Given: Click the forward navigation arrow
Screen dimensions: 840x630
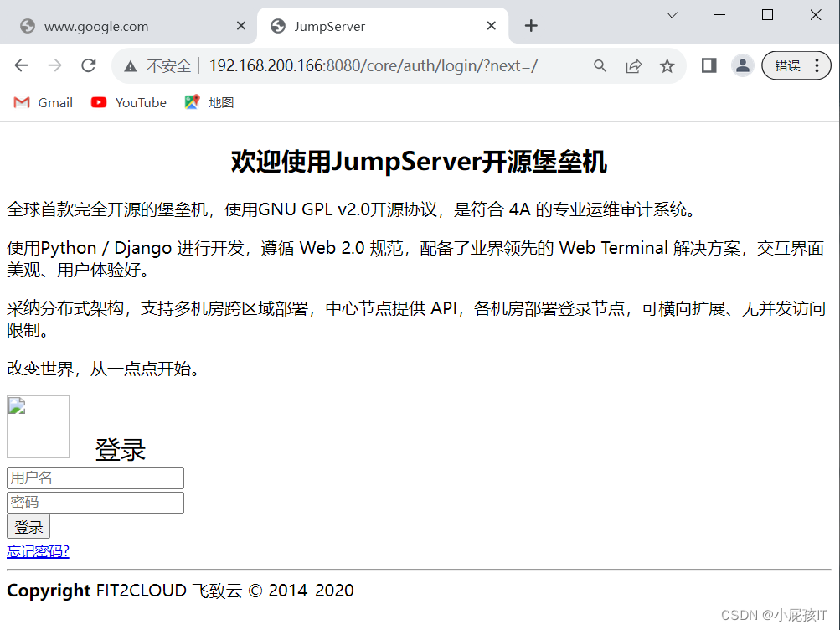Looking at the screenshot, I should (54, 65).
